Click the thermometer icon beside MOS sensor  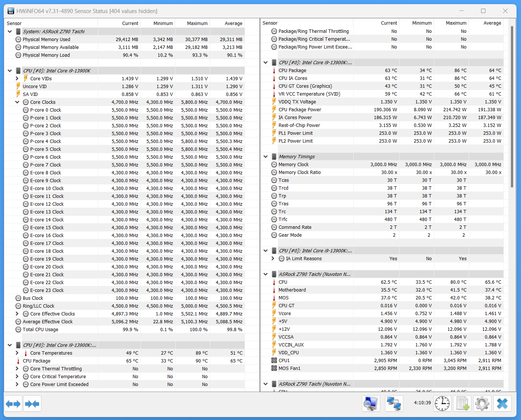pos(274,298)
